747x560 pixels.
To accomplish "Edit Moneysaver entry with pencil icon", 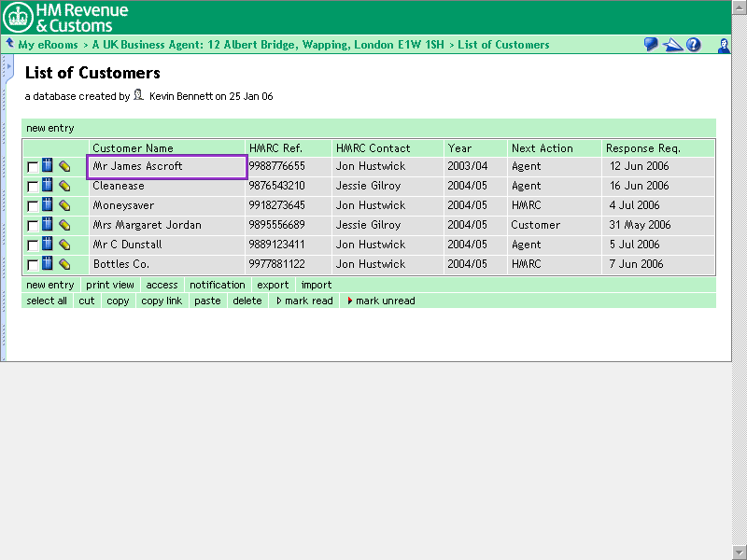I will click(64, 205).
